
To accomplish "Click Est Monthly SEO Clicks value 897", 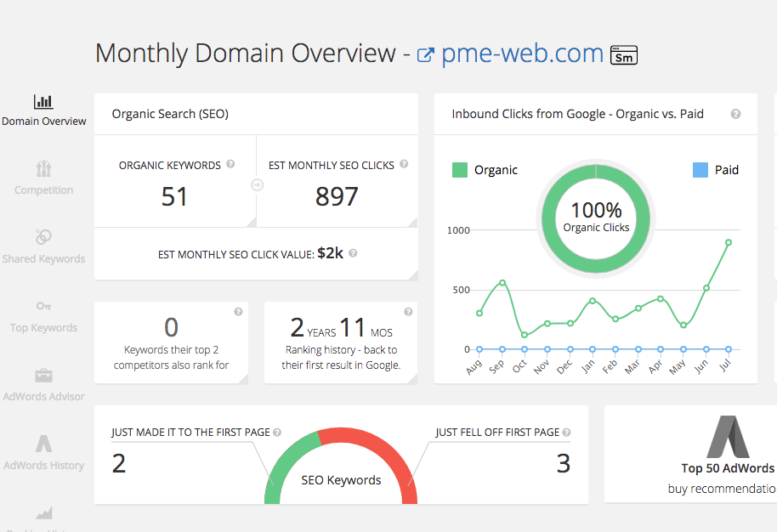I will point(337,196).
